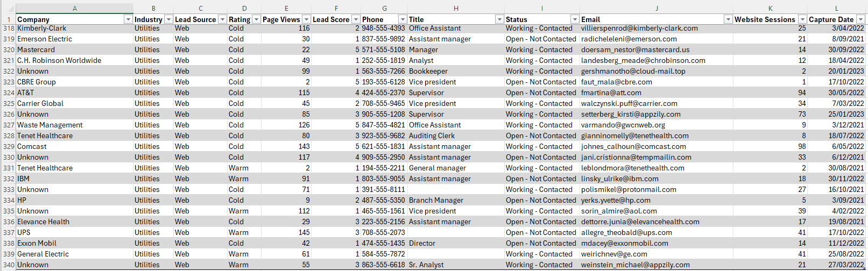Viewport: 868px width, 271px height.
Task: Select the Mastercard company cell
Action: tap(75, 49)
